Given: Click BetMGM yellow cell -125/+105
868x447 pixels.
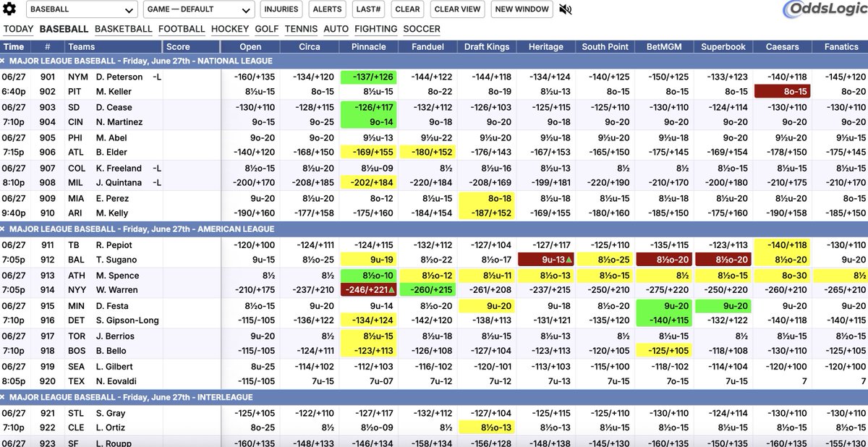Looking at the screenshot, I should 664,351.
